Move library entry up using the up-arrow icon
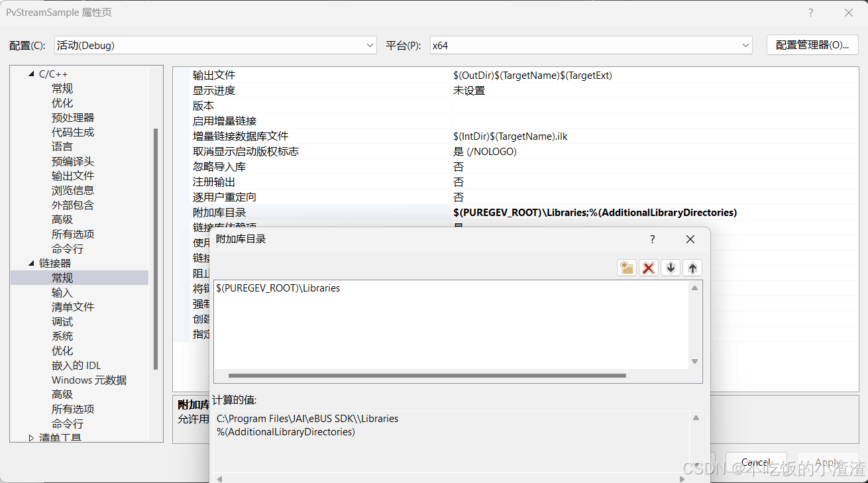This screenshot has width=868, height=483. [x=692, y=268]
